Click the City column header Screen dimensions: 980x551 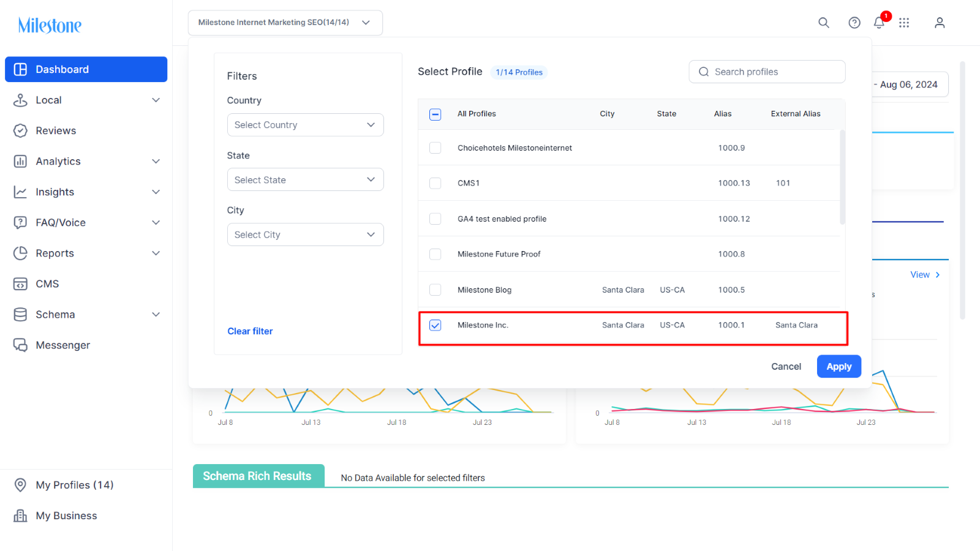pyautogui.click(x=607, y=114)
